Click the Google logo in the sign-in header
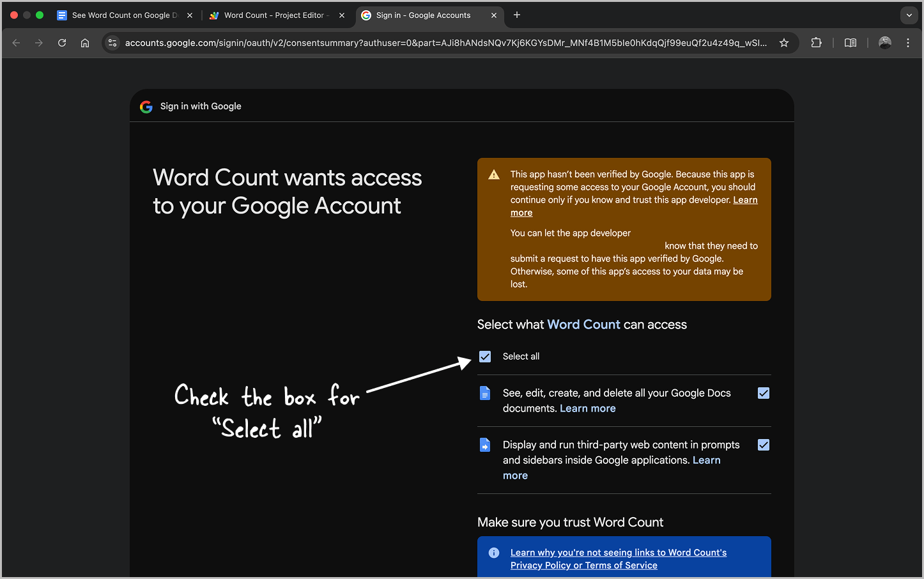 (146, 107)
